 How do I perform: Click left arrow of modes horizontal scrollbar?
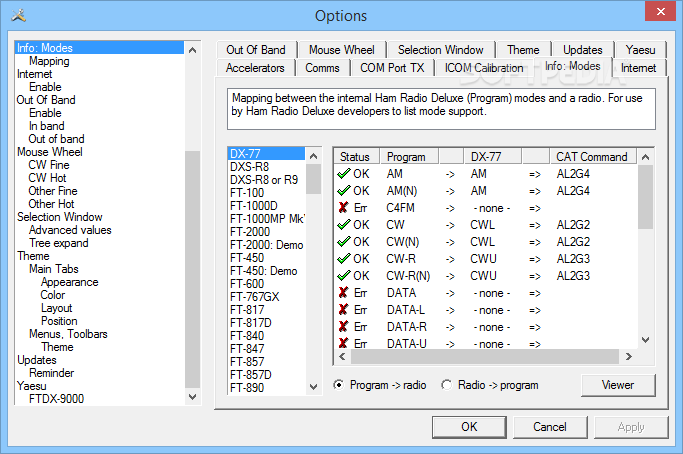coord(342,356)
